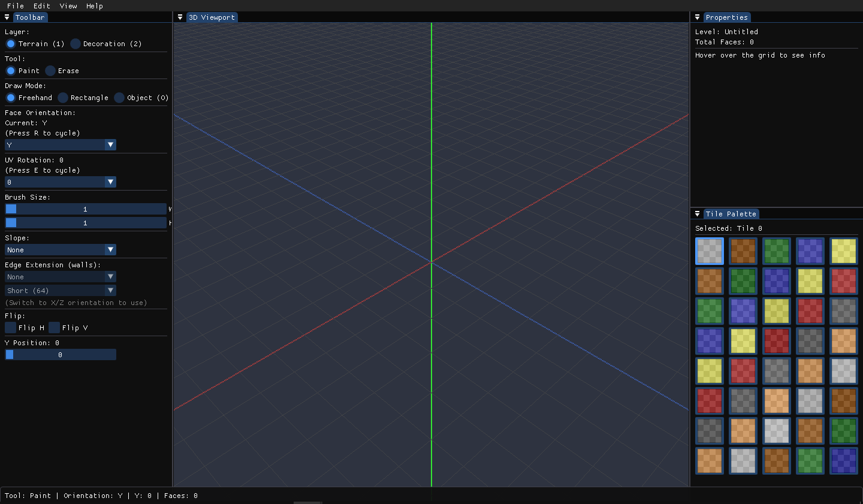Pick the blue tile in palette's second row
Viewport: 863px width, 504px height.
(777, 281)
